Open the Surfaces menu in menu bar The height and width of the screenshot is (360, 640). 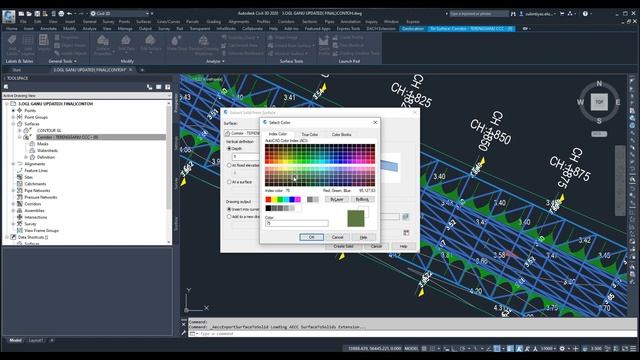[143, 22]
